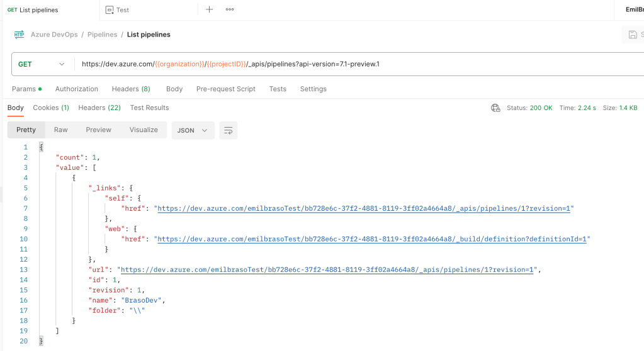644x351 pixels.
Task: Click the save icon at top right
Action: pyautogui.click(x=632, y=35)
